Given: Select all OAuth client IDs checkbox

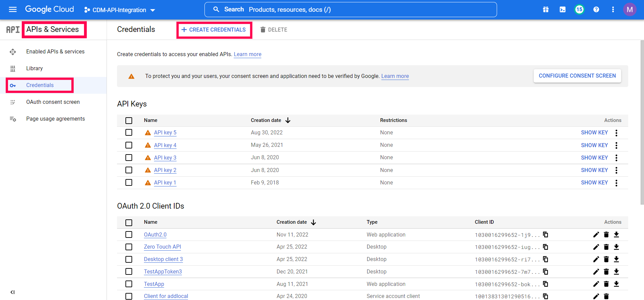Looking at the screenshot, I should (129, 222).
